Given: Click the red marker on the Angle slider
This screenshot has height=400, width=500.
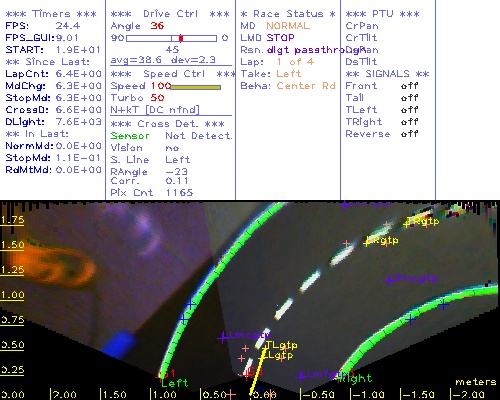Looking at the screenshot, I should pyautogui.click(x=181, y=38).
